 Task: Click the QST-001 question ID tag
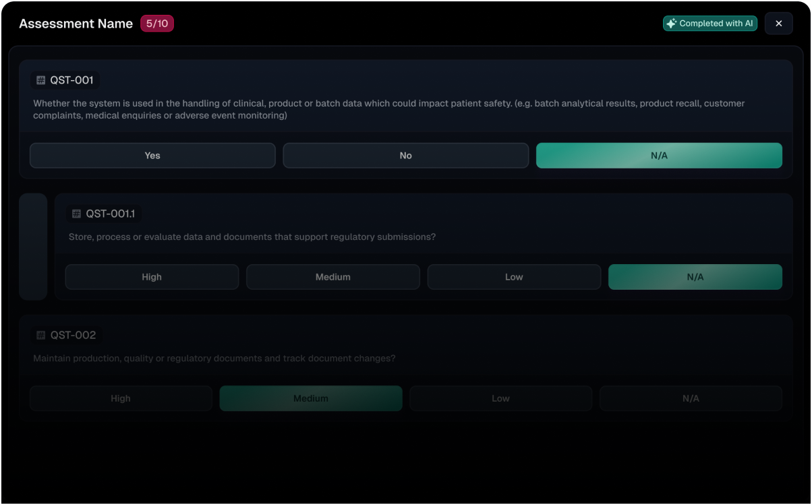(65, 80)
